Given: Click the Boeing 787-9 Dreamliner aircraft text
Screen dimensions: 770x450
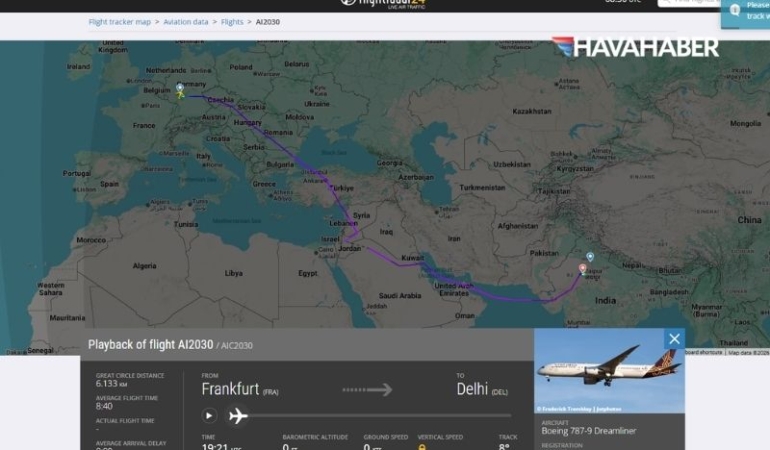Looking at the screenshot, I should (x=588, y=431).
